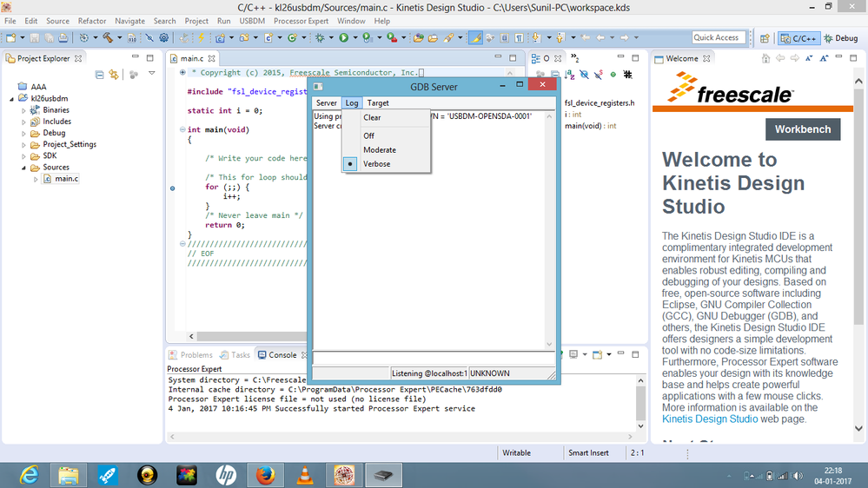Click Link with Editor icon in Project Explorer

pos(115,75)
